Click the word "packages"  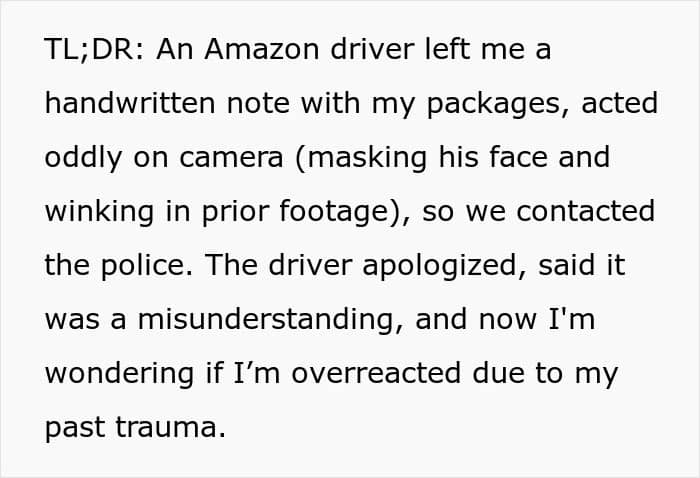[x=499, y=104]
